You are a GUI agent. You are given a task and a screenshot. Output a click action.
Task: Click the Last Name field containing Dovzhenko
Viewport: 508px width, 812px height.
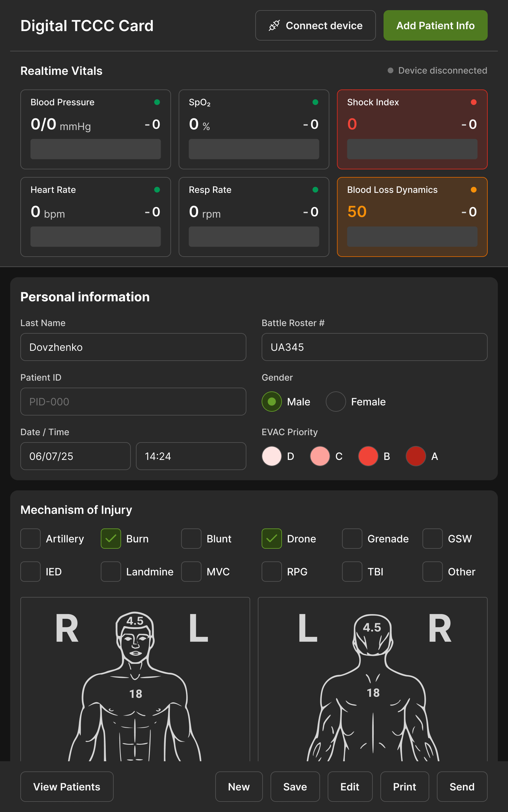133,347
